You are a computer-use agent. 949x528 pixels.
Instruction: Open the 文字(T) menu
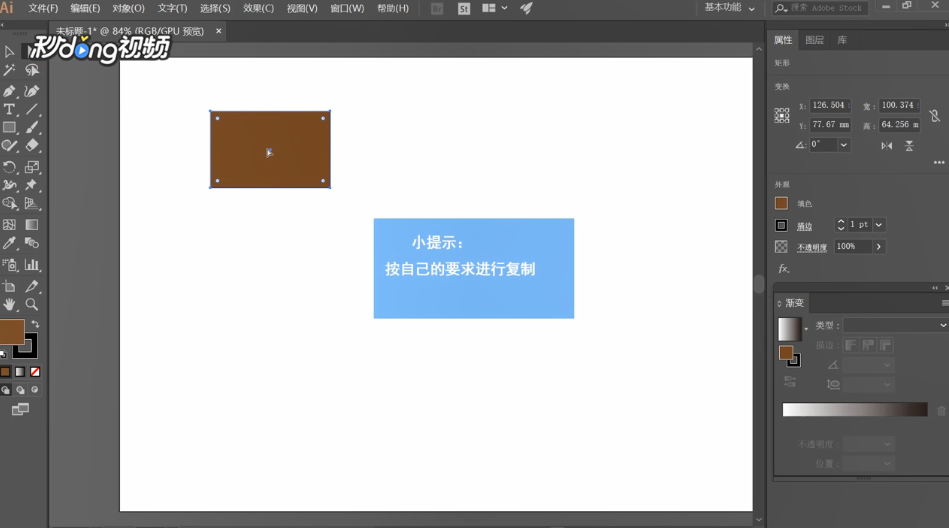pyautogui.click(x=172, y=8)
